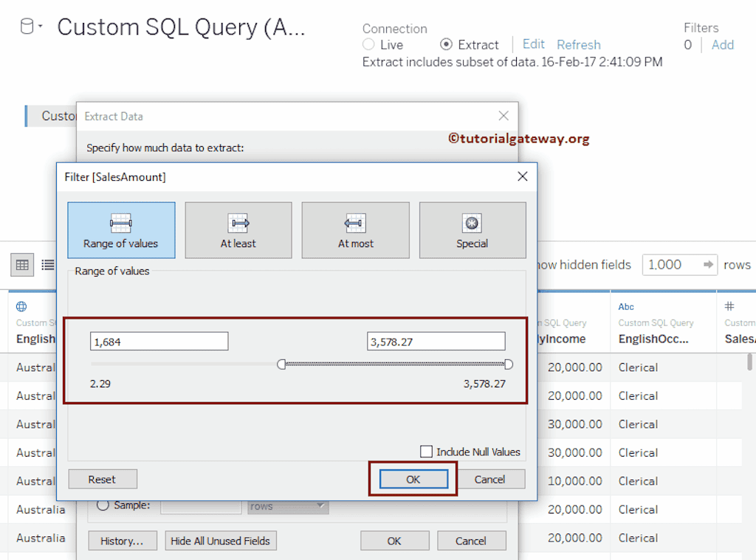Select the At most filter type
756x560 pixels.
(355, 230)
